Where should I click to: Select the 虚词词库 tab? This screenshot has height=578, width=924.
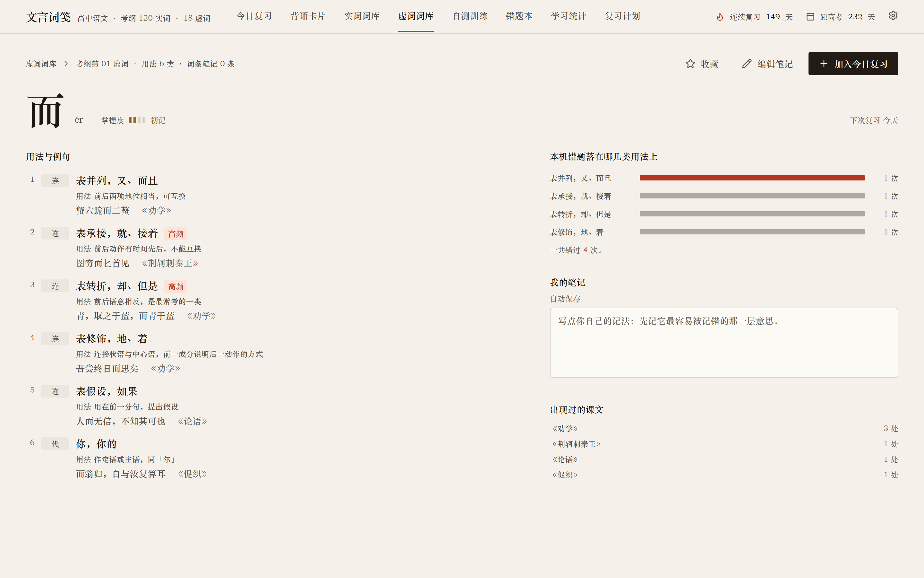click(415, 16)
